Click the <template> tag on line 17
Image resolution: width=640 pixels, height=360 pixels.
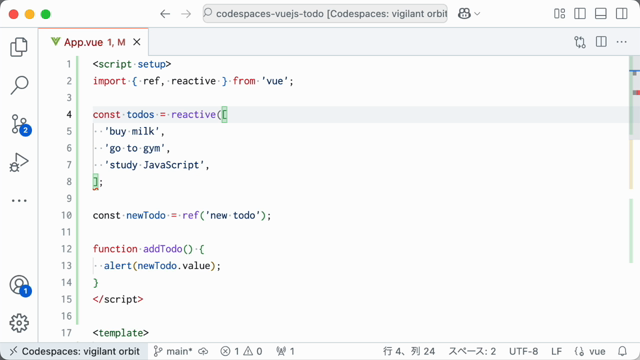tap(121, 333)
